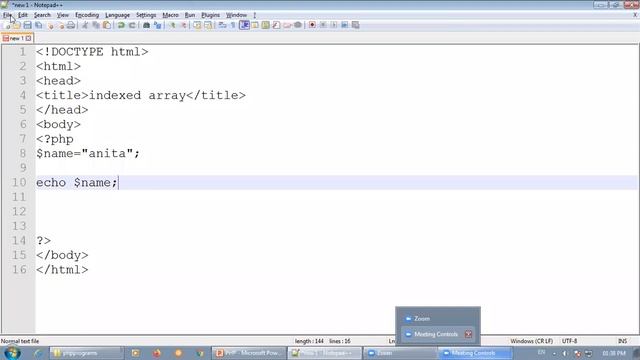Open the Window menu

coord(236,15)
